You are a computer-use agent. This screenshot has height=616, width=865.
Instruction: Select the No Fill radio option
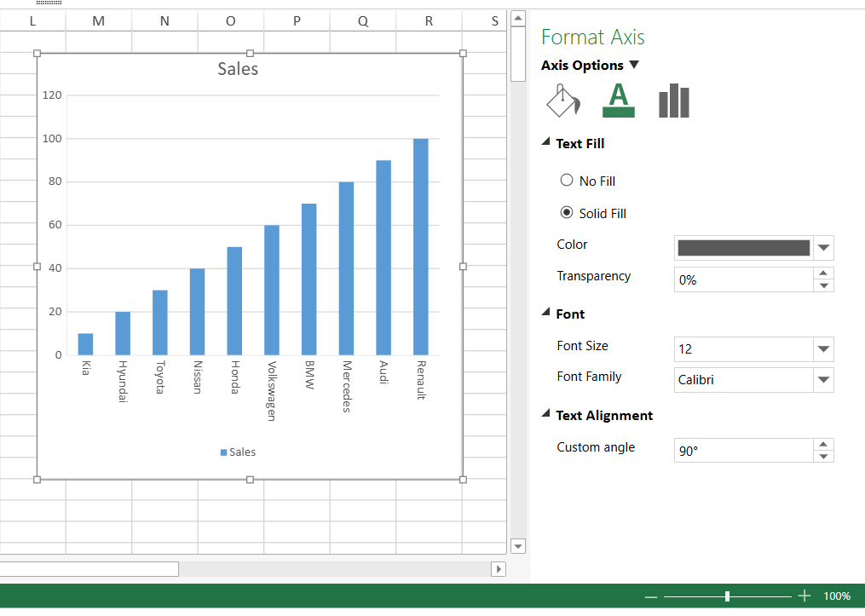(x=567, y=181)
